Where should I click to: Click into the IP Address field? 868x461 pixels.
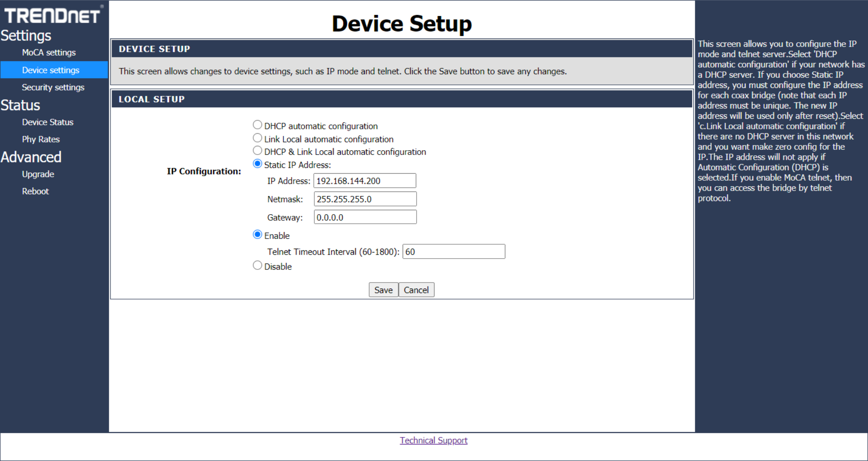[x=365, y=181]
